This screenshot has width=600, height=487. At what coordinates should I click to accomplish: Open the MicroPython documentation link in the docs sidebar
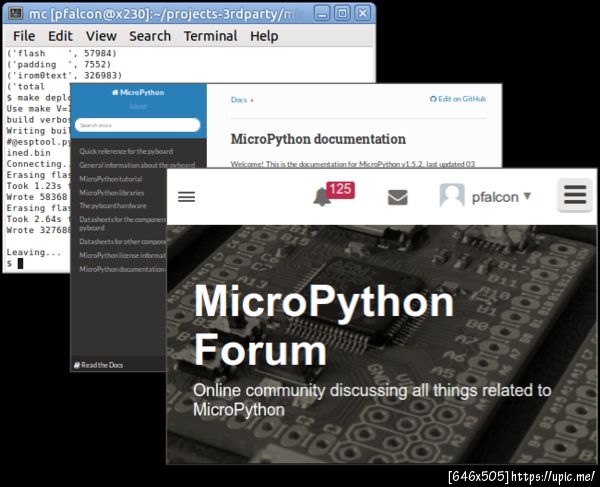tap(122, 269)
